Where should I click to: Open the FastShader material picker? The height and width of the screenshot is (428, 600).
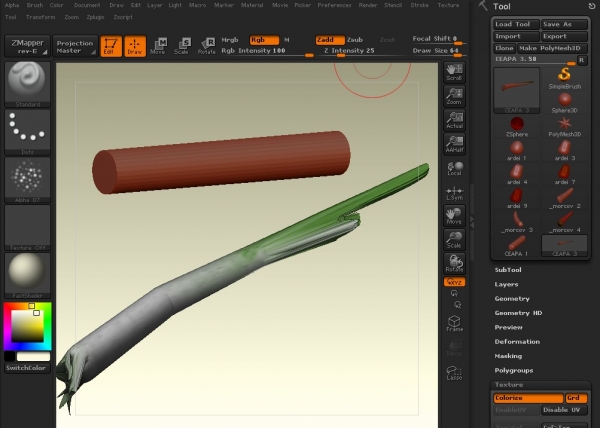[27, 276]
